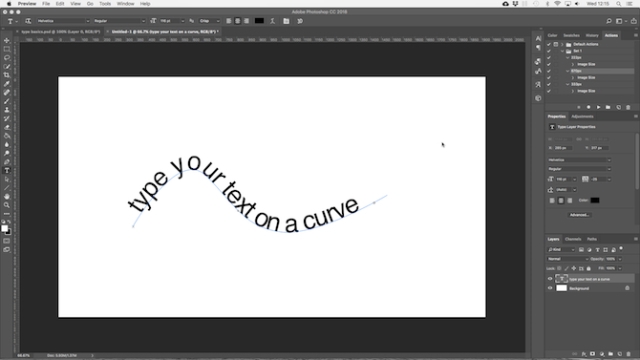This screenshot has height=360, width=640.
Task: Open the Helvetica font family dropdown
Action: [63, 21]
